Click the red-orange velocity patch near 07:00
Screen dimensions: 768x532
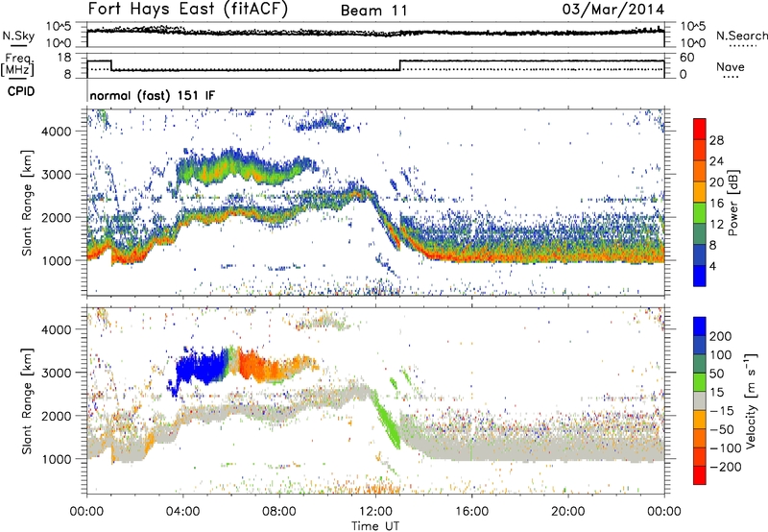coord(255,366)
